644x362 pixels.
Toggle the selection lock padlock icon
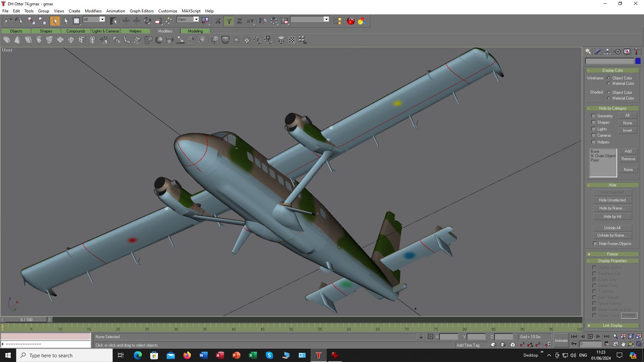[421, 337]
